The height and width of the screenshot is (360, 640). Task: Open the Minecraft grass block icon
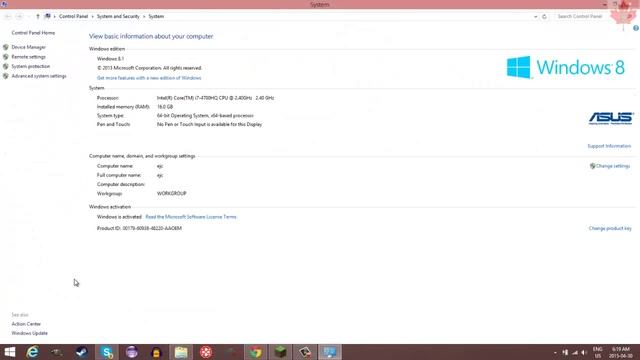tap(280, 352)
